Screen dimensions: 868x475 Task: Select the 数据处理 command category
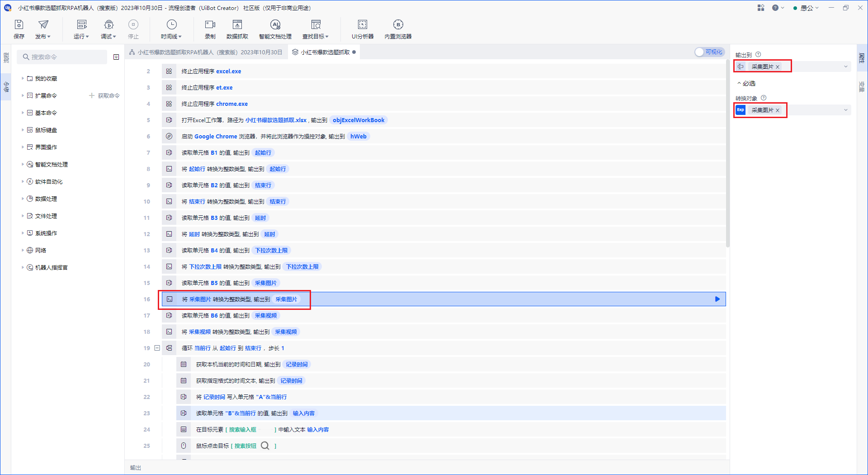pos(46,199)
